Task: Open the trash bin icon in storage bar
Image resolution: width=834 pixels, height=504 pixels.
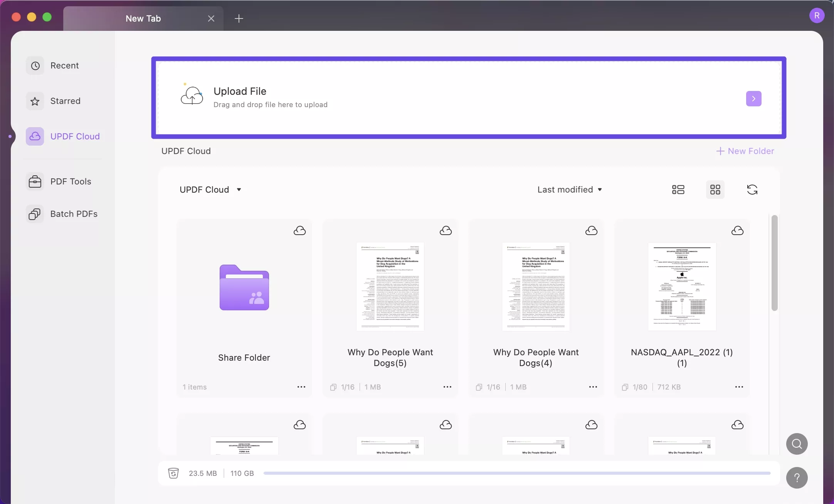Action: click(x=173, y=473)
